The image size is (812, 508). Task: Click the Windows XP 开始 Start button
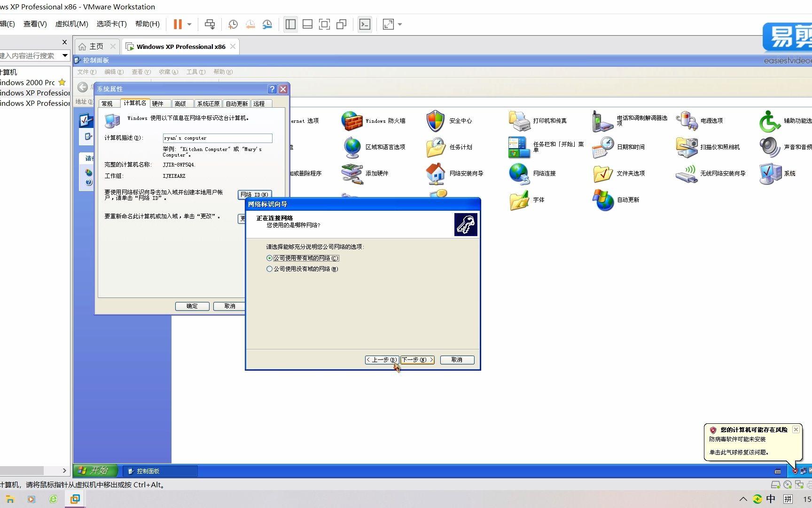tap(95, 470)
